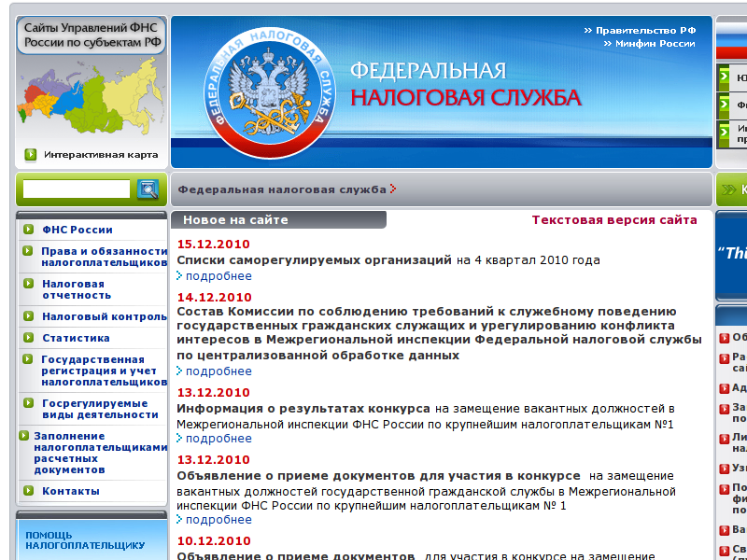
Task: Open подробнее under Информация о результатах конкурса
Action: pyautogui.click(x=218, y=439)
